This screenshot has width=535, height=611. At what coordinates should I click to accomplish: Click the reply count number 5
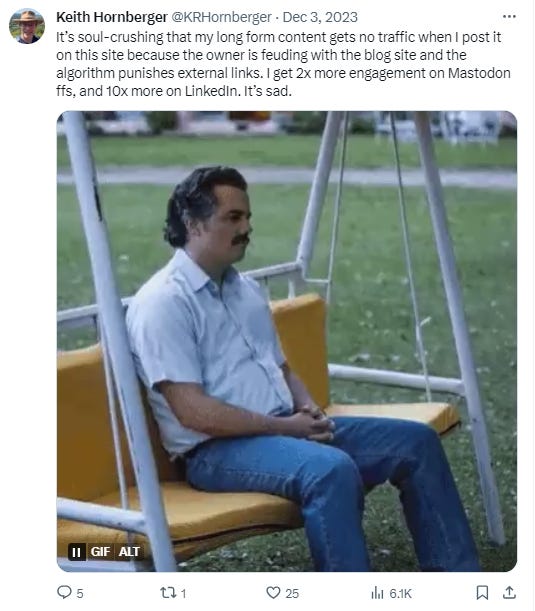[x=80, y=593]
